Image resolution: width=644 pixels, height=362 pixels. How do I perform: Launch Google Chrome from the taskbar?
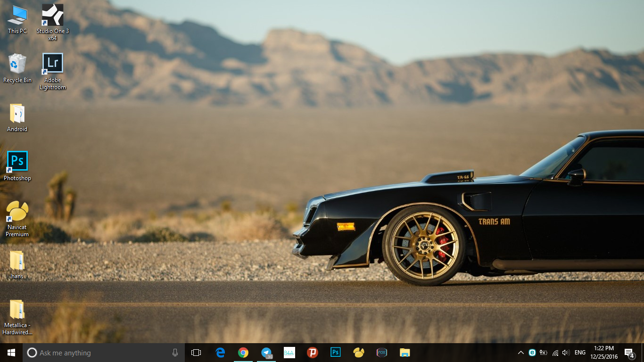click(x=243, y=352)
